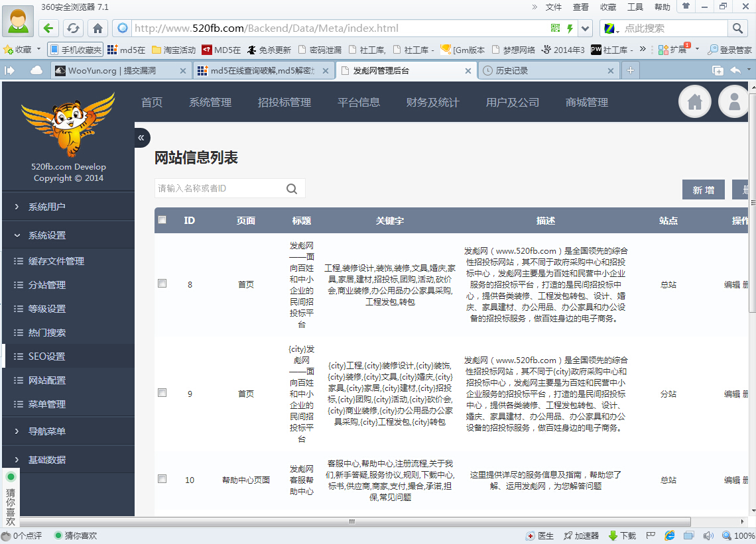The height and width of the screenshot is (544, 756).
Task: Open new browser tab with plus icon
Action: [x=630, y=70]
